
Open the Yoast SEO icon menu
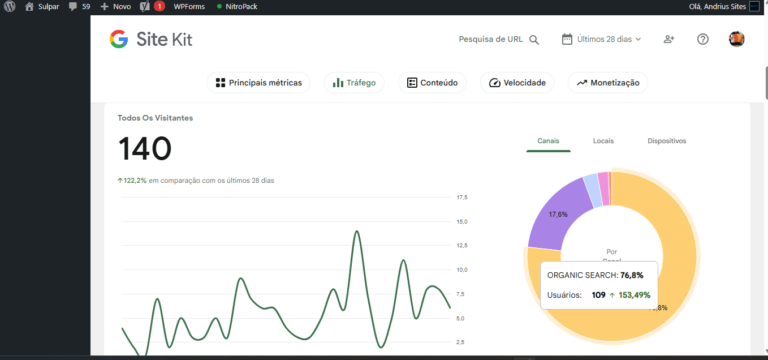click(144, 6)
